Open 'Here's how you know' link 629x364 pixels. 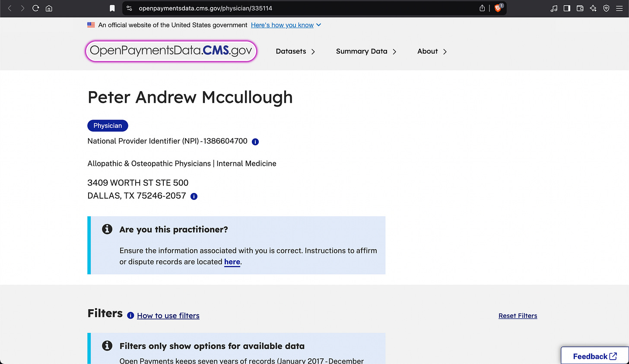tap(282, 25)
